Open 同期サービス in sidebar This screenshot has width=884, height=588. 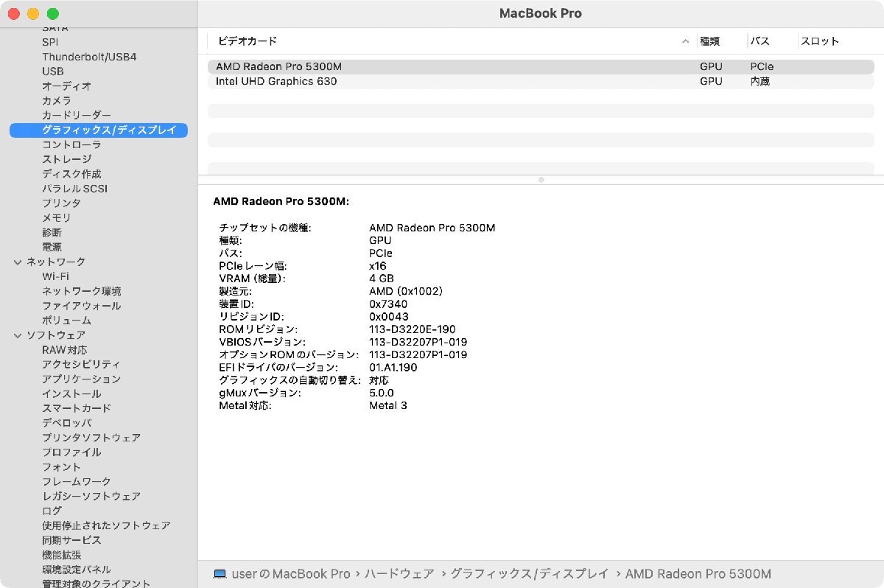coord(71,540)
